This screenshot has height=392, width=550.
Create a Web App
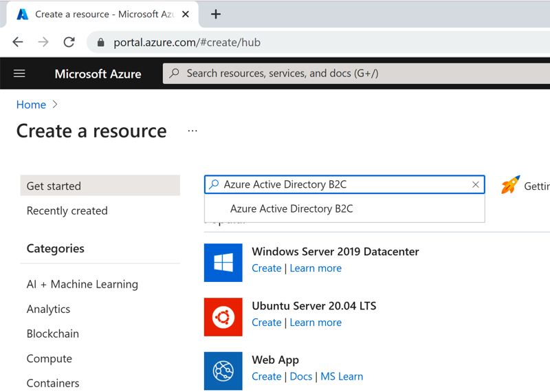click(267, 376)
